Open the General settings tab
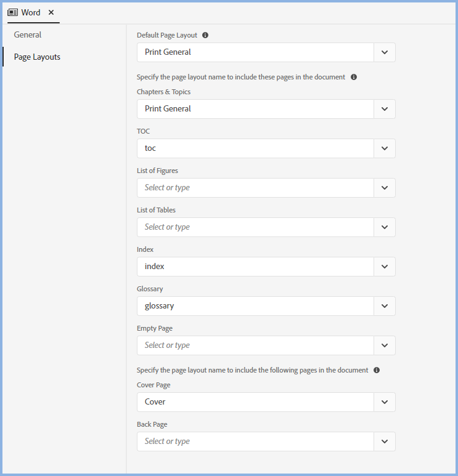The height and width of the screenshot is (476, 458). (28, 34)
